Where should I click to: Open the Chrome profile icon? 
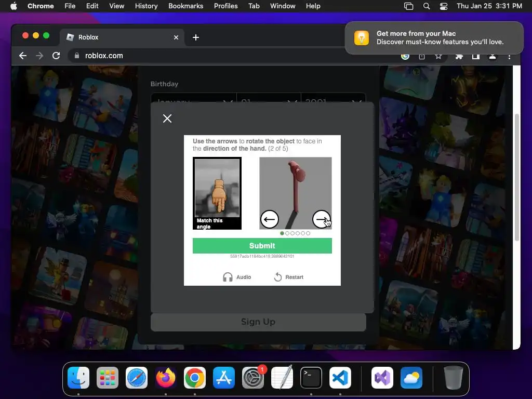coord(493,56)
